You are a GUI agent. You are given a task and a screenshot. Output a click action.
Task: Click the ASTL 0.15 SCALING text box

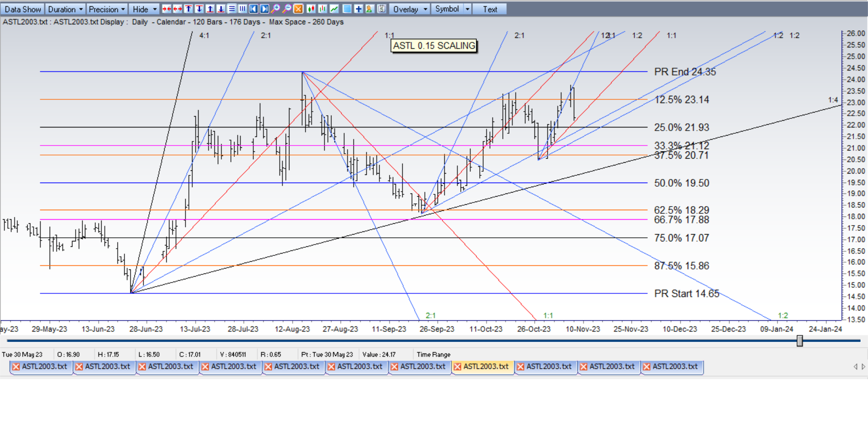coord(434,46)
